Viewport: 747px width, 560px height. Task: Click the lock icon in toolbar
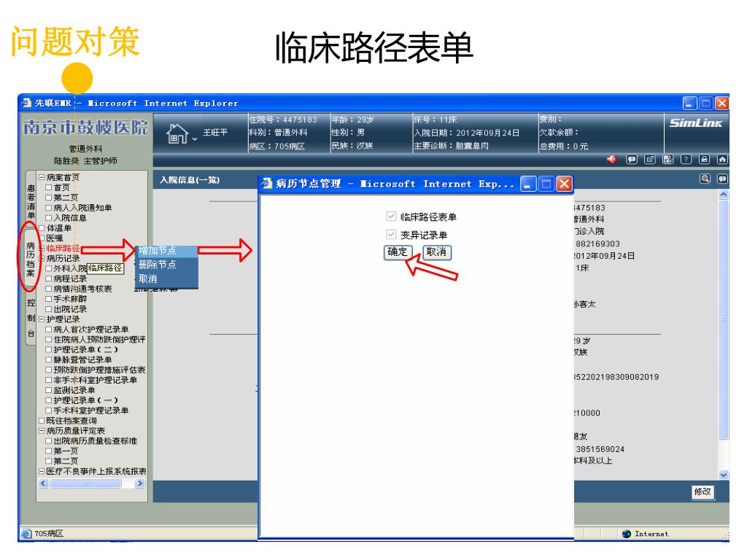click(704, 159)
